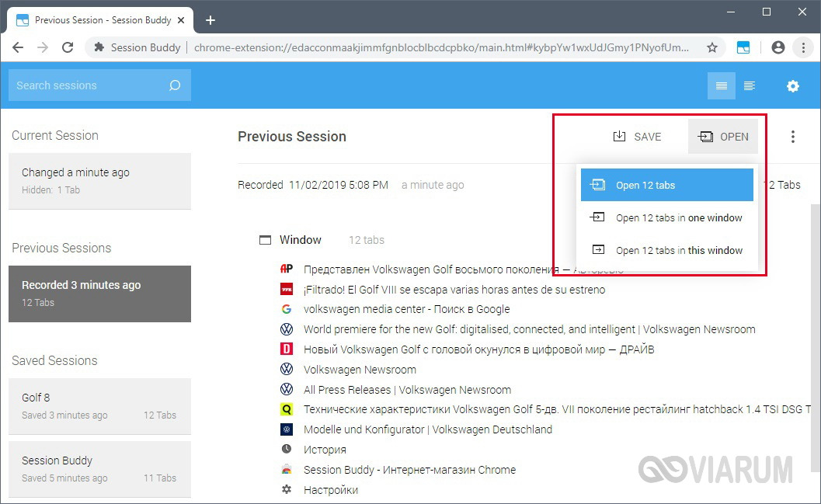The width and height of the screenshot is (821, 504).
Task: Type in the Search sessions field
Action: point(85,85)
